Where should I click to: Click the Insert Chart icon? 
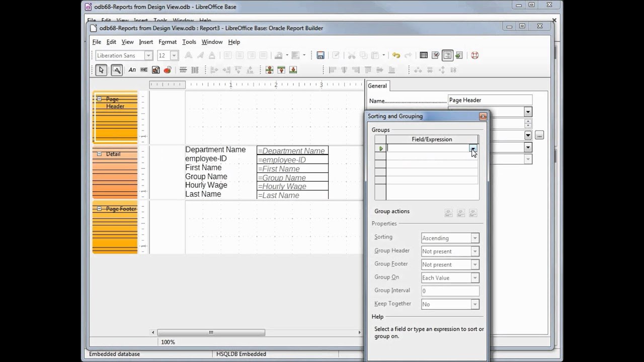point(168,70)
